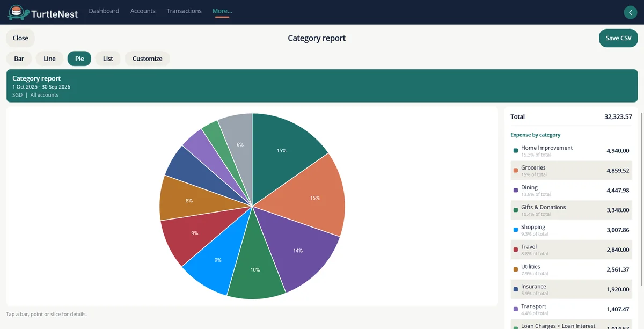This screenshot has width=644, height=329.
Task: Open Transactions in the top navigation
Action: coord(184,11)
